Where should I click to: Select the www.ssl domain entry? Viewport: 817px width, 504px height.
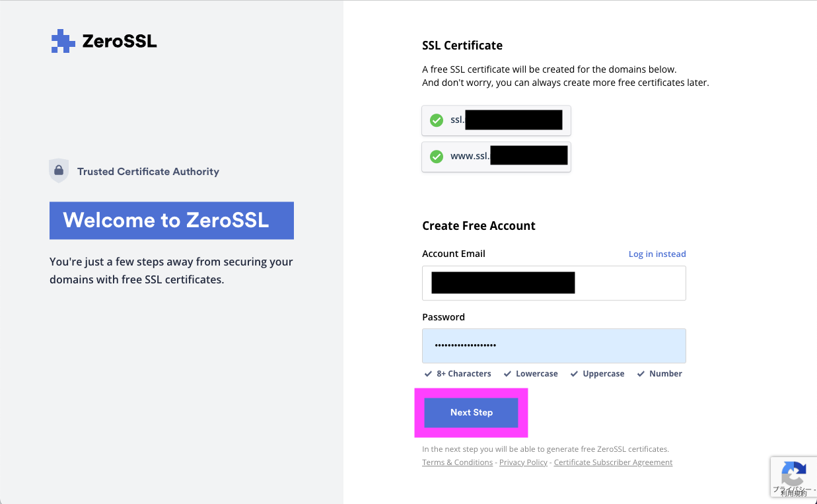click(496, 157)
